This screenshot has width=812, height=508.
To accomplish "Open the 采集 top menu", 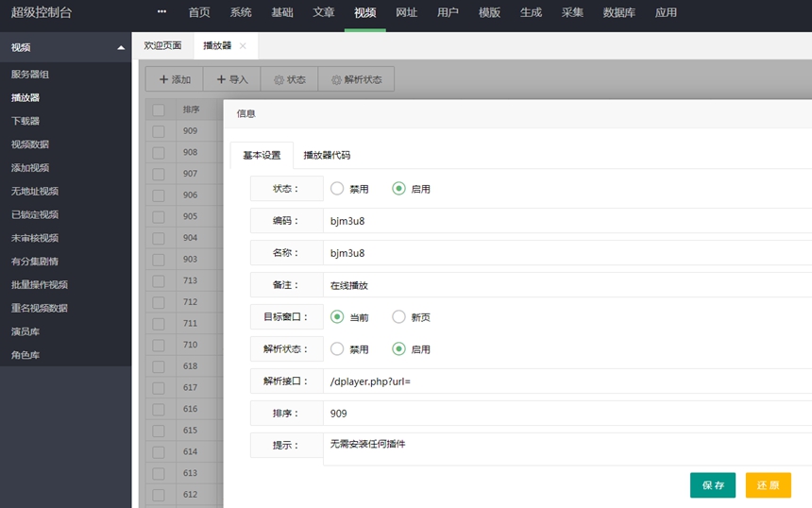I will pyautogui.click(x=572, y=13).
